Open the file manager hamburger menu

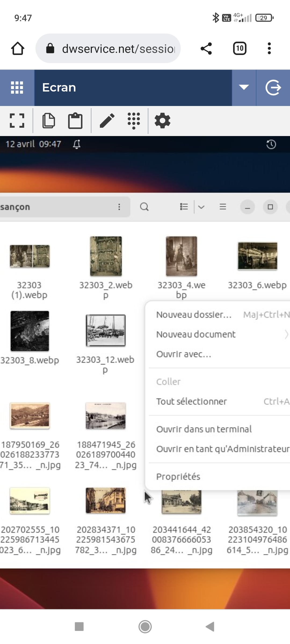pyautogui.click(x=223, y=207)
